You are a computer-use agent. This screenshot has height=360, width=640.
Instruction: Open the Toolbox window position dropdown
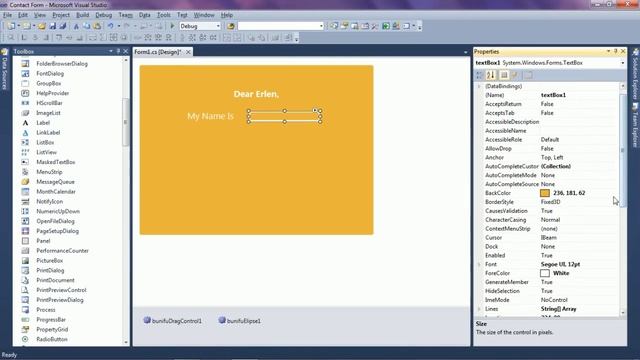point(111,51)
